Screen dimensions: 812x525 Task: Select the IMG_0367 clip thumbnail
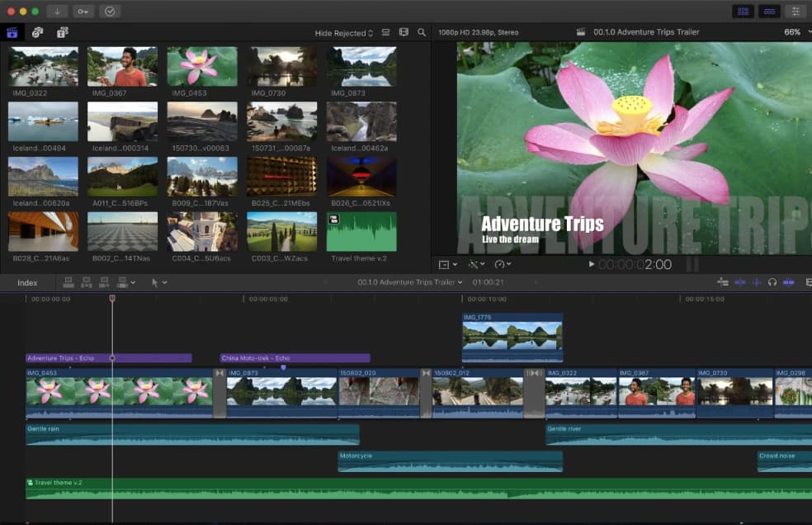tap(122, 66)
